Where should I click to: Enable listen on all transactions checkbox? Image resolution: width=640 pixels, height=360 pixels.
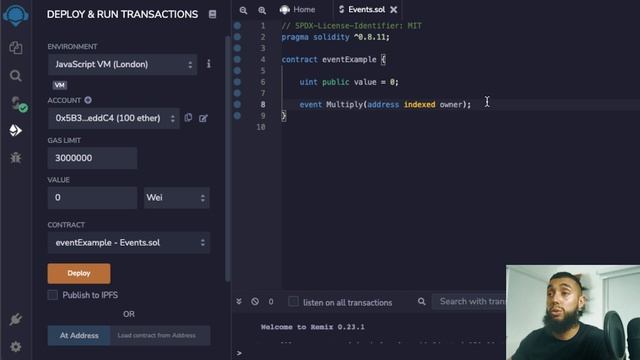click(293, 302)
